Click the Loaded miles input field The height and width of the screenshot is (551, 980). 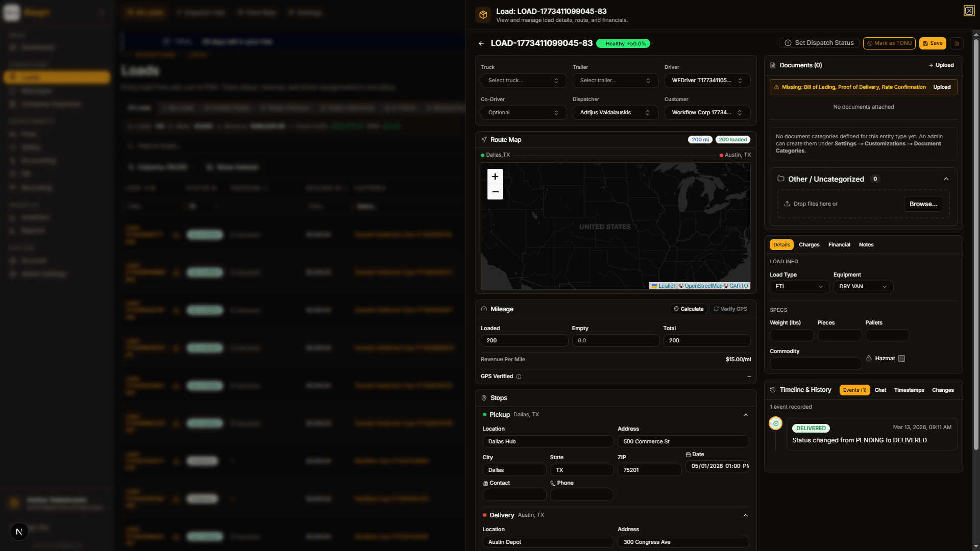[524, 341]
